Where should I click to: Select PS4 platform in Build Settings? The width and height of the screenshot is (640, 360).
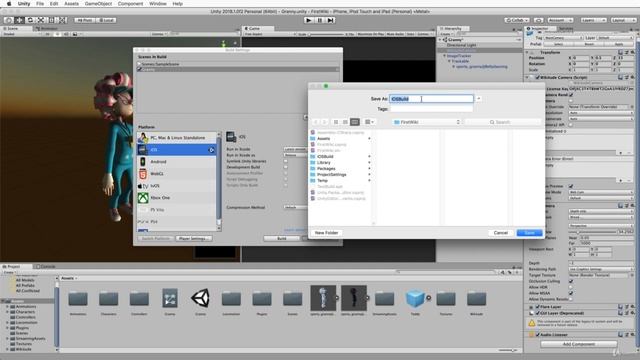pos(177,222)
